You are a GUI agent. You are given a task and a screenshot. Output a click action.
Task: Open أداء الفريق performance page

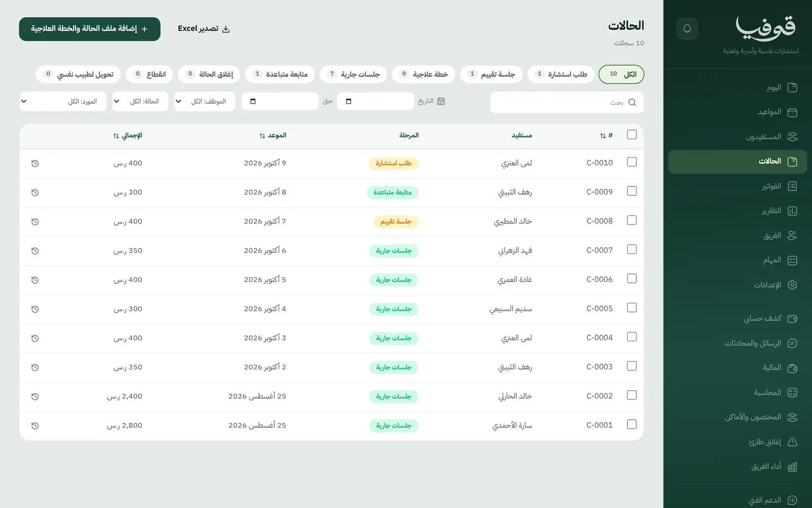click(737, 466)
